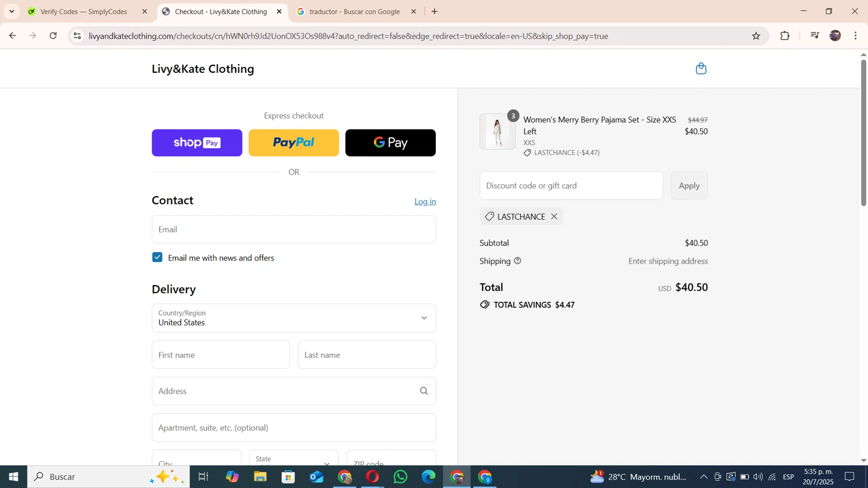Open Copilot from the taskbar
This screenshot has height=488, width=868.
click(232, 477)
